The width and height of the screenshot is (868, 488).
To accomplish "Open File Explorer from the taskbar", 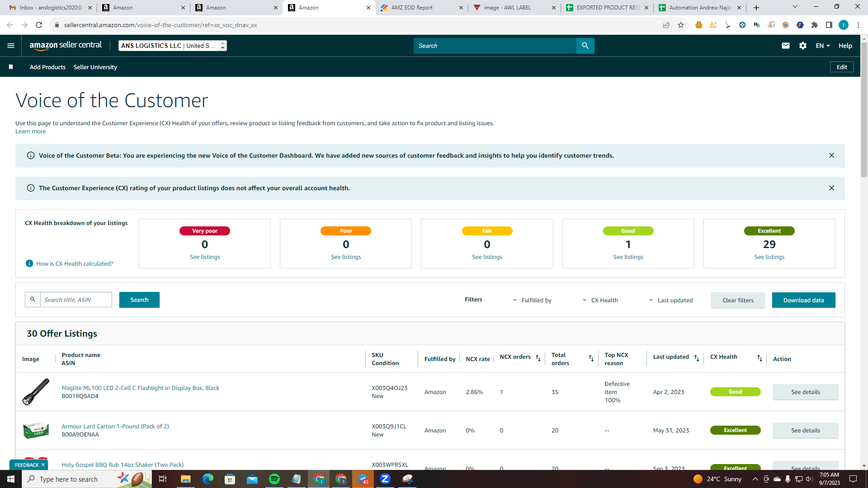I will tap(185, 479).
